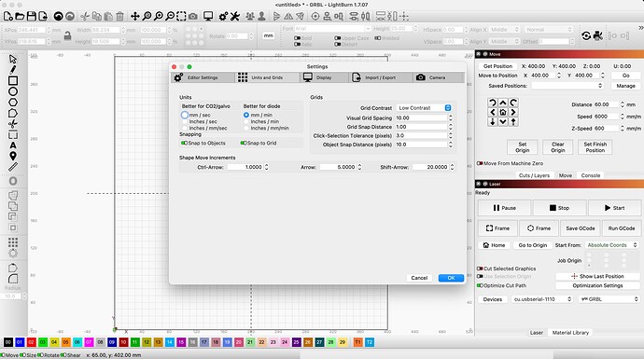Select Inches / sec units radio
The height and width of the screenshot is (359, 644).
pyautogui.click(x=185, y=121)
